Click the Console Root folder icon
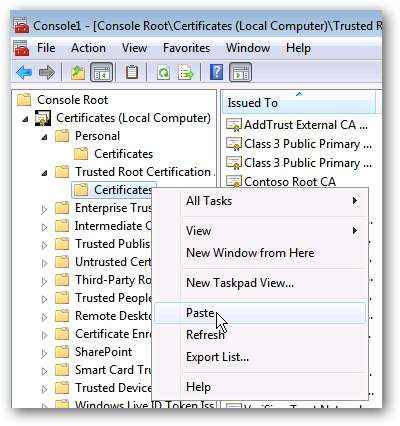 pos(24,100)
